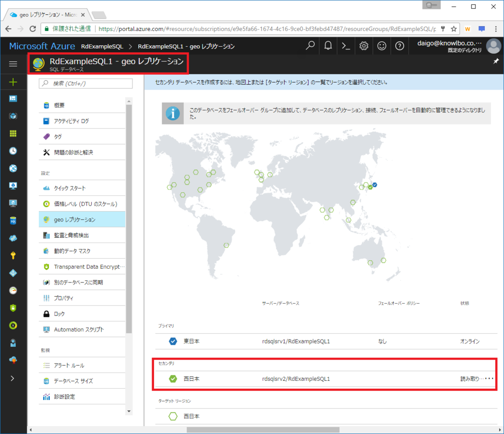Image resolution: width=504 pixels, height=434 pixels.
Task: Open portal settings gear icon
Action: click(364, 46)
